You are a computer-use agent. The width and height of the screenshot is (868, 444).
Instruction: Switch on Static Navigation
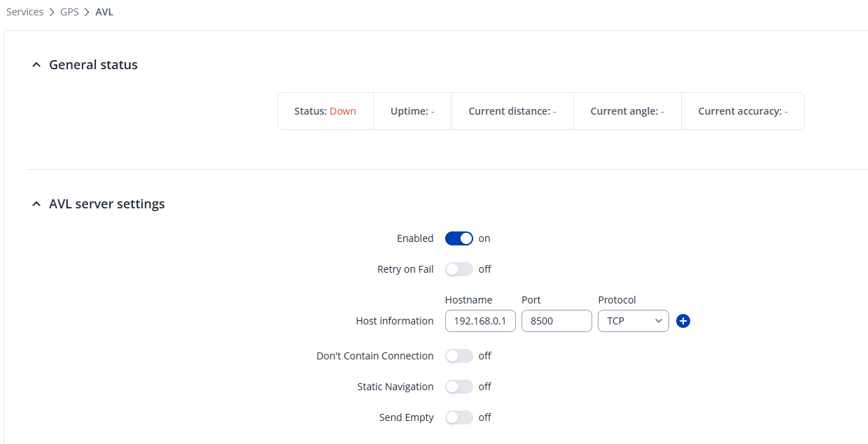[459, 387]
